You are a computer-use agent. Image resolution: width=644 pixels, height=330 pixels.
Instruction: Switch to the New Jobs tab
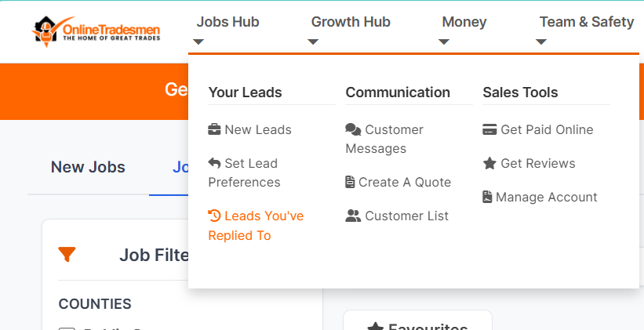point(88,167)
